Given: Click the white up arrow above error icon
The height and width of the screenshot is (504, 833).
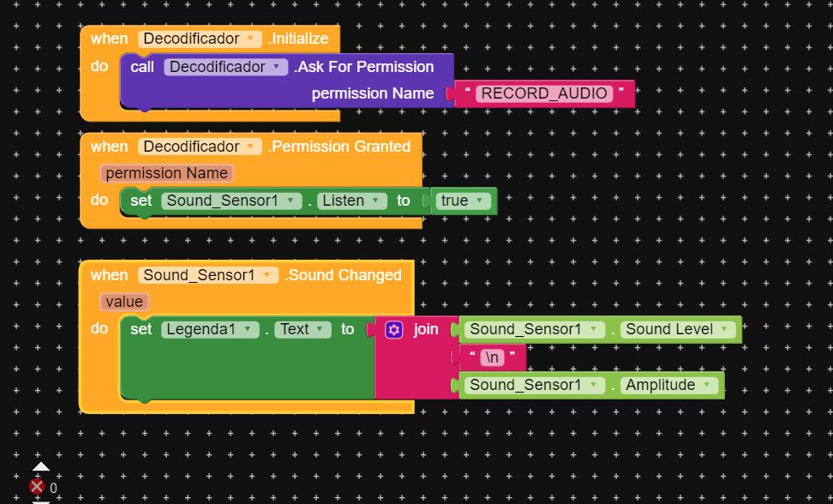Looking at the screenshot, I should click(41, 466).
